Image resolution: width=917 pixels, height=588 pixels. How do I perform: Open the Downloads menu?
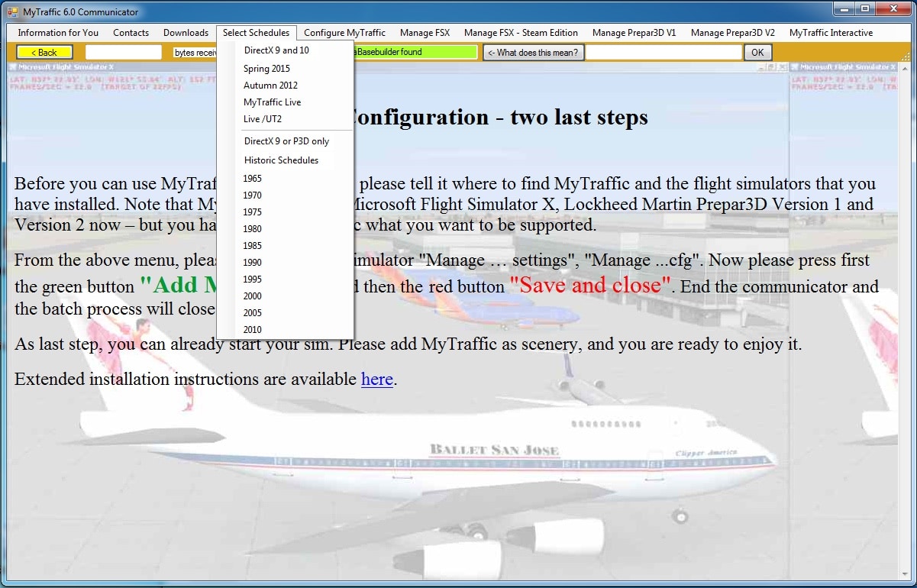tap(186, 33)
